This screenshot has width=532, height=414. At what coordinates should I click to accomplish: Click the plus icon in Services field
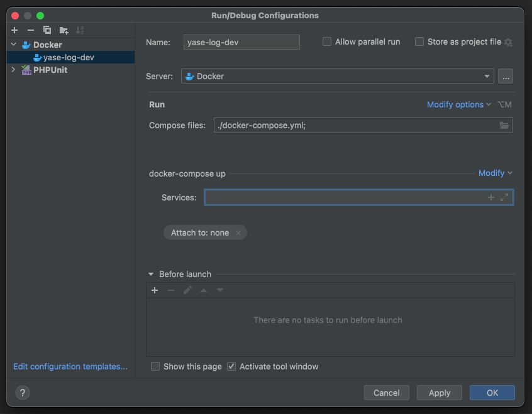491,197
